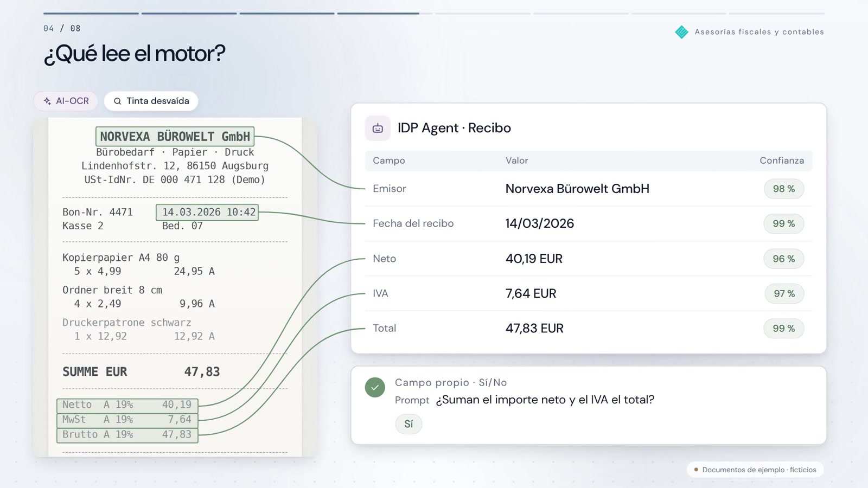
Task: Click the highlighted NORVEXA BÜROWELT GmbH receipt header
Action: 175,137
